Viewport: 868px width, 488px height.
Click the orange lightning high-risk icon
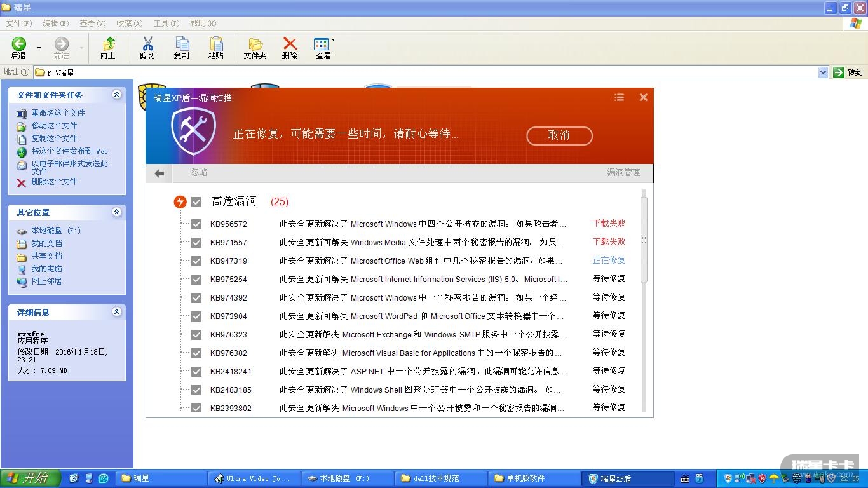tap(180, 202)
